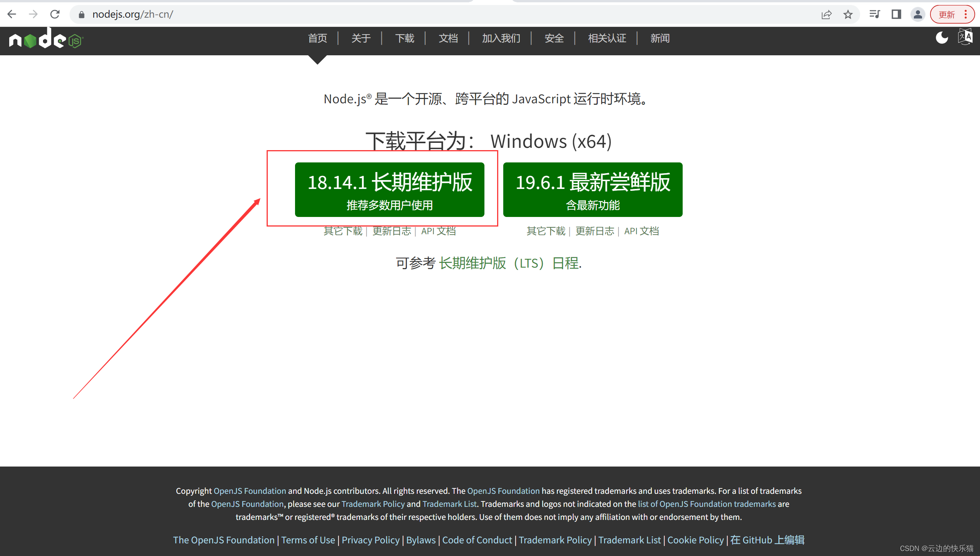The image size is (980, 556).
Task: Open Trademark List in the bottom footer row
Action: (x=630, y=540)
